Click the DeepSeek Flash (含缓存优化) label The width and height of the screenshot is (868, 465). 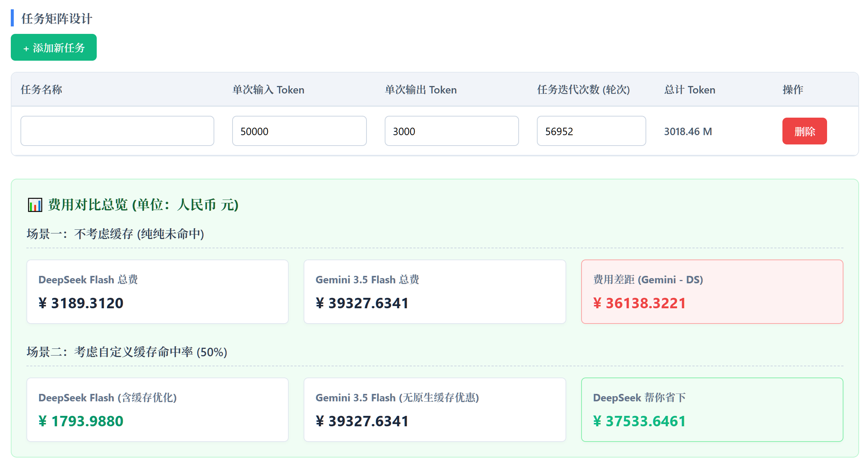coord(108,398)
